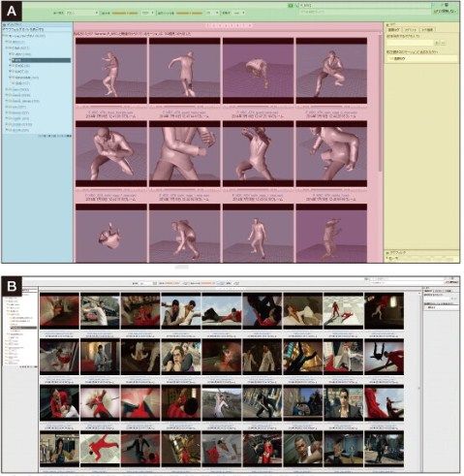Collapse the root library node in window A's tree
Screen dimensions: 464x476
[x=6, y=36]
